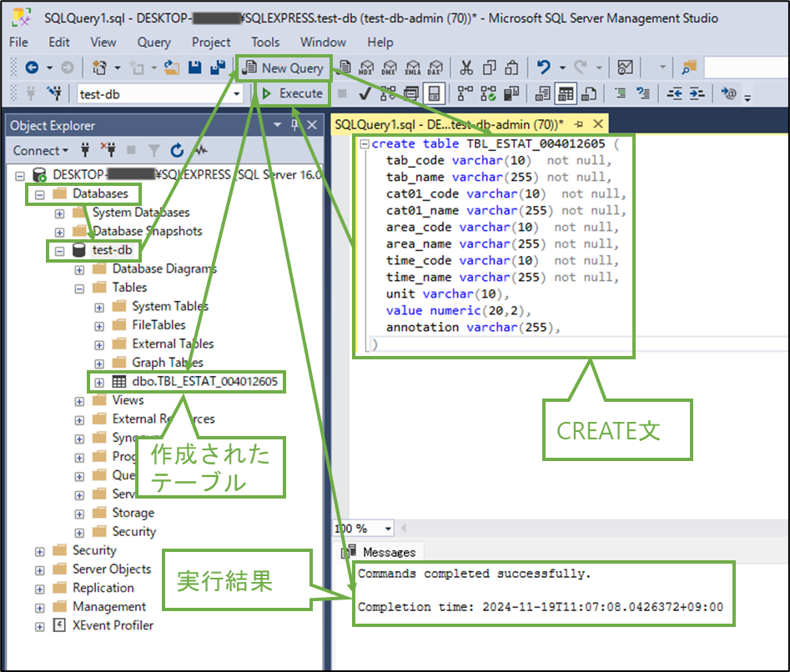Select Results to Text output mode

(x=542, y=93)
